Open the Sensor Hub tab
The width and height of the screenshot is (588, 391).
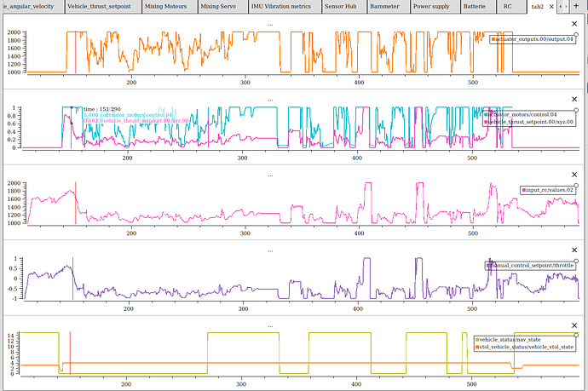pyautogui.click(x=344, y=6)
